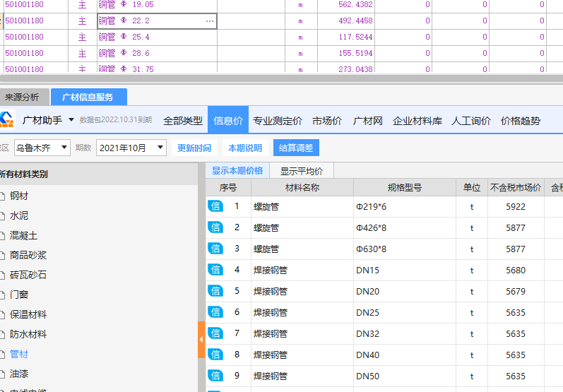Select the 门窗 category
563x392 pixels.
tap(19, 295)
